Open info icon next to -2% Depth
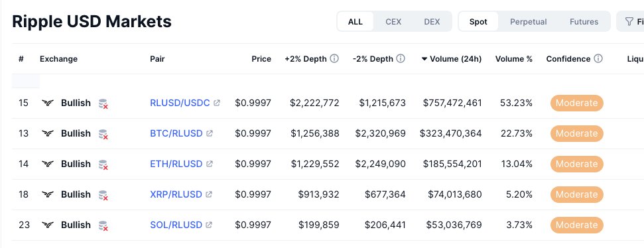644x248 pixels. pos(401,59)
